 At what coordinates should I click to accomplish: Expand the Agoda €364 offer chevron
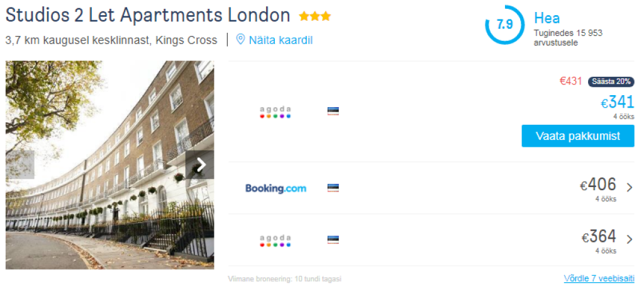(630, 239)
